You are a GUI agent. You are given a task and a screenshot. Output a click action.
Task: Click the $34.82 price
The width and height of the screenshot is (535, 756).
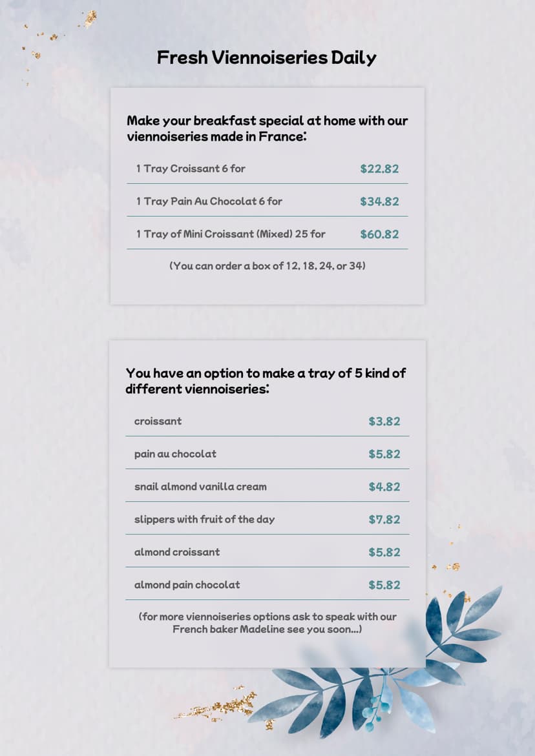(379, 201)
